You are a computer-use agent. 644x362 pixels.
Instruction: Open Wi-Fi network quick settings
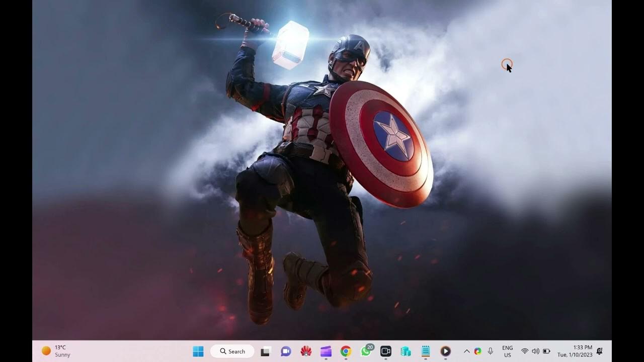pyautogui.click(x=525, y=351)
